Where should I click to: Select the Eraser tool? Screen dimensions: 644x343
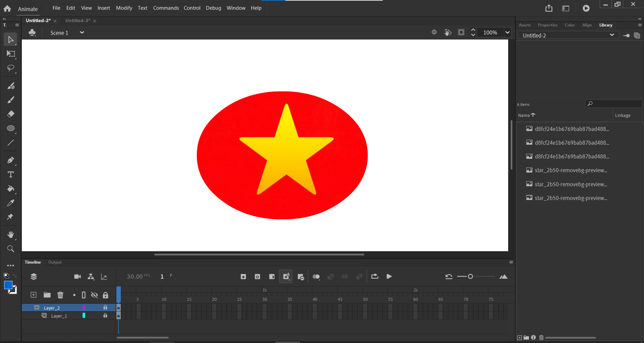[x=10, y=114]
